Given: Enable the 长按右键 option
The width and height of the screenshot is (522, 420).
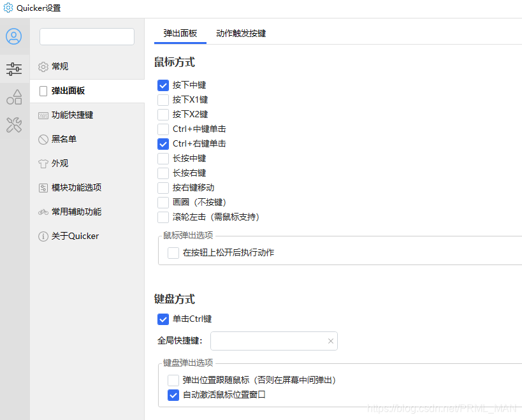Looking at the screenshot, I should pyautogui.click(x=163, y=173).
